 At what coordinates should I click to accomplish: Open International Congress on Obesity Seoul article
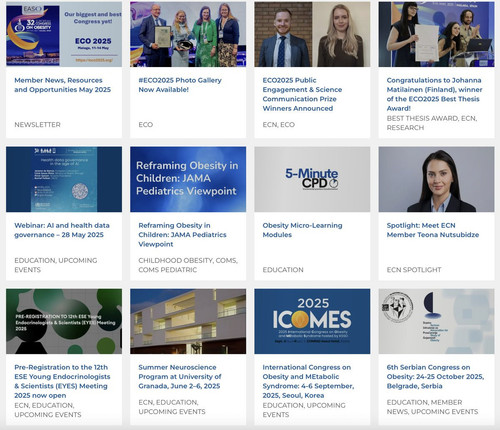point(308,381)
